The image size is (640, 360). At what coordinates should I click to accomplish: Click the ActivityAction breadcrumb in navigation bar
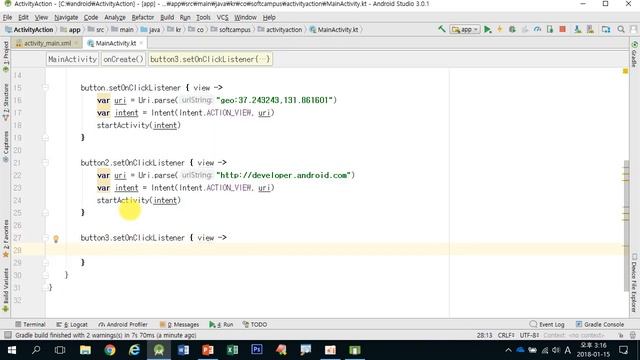pos(29,29)
